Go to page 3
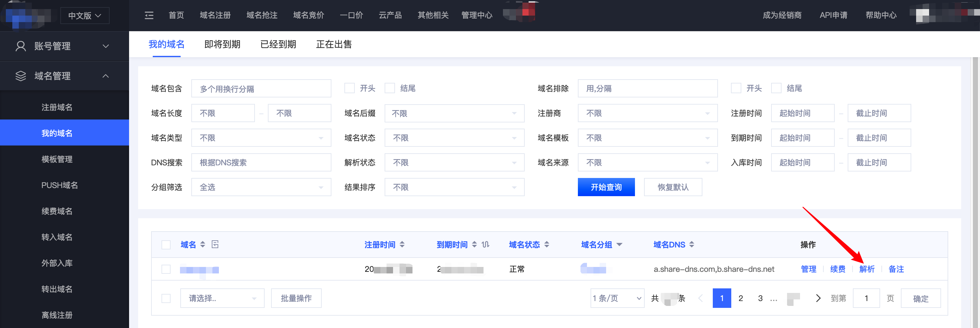Image resolution: width=980 pixels, height=328 pixels. [x=760, y=298]
